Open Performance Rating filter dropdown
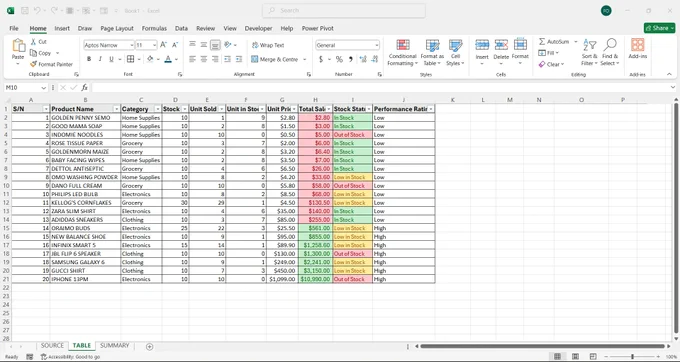 click(431, 109)
